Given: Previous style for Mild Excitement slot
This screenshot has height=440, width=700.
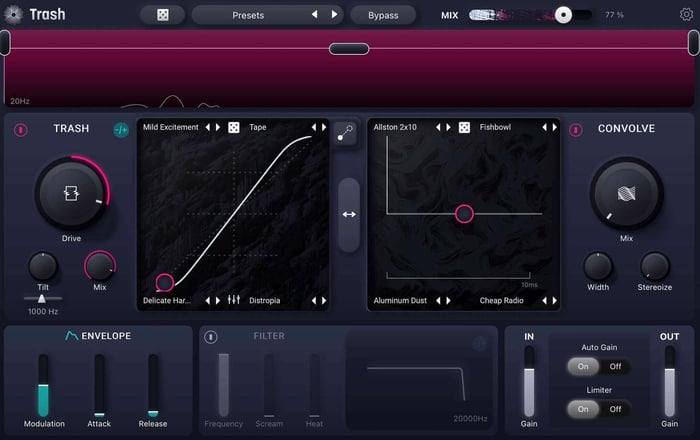Looking at the screenshot, I should click(208, 127).
